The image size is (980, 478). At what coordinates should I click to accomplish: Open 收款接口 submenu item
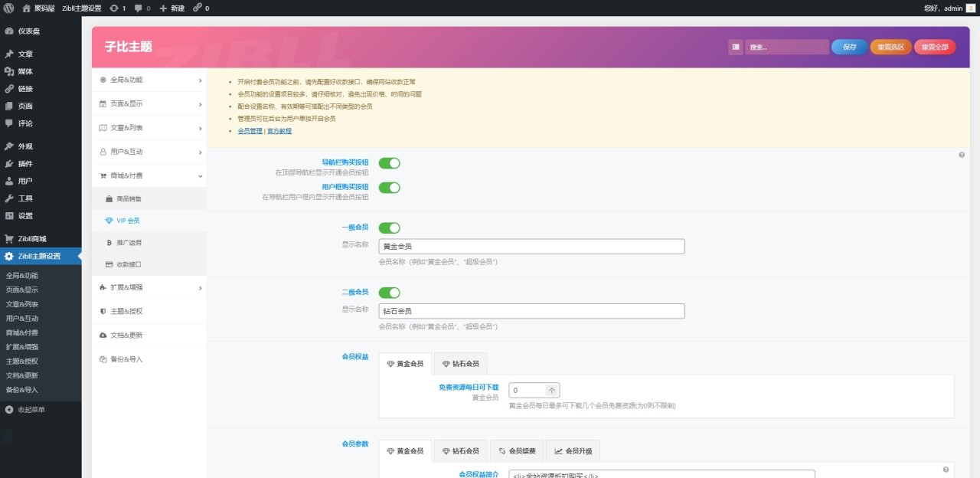[149, 264]
